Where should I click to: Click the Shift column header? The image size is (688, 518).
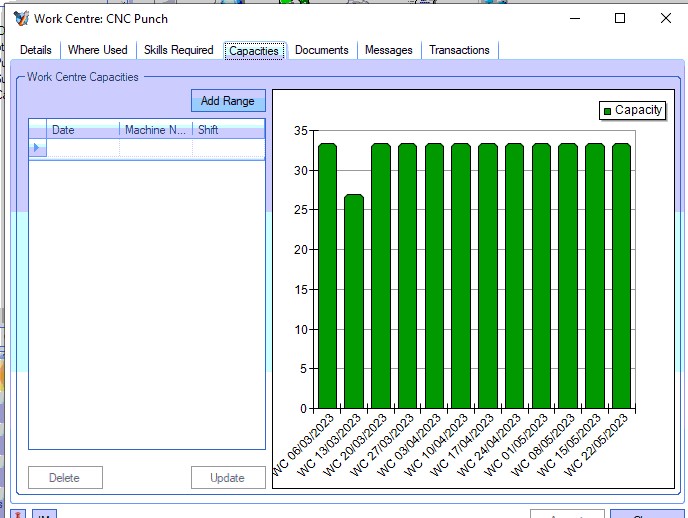[x=228, y=130]
